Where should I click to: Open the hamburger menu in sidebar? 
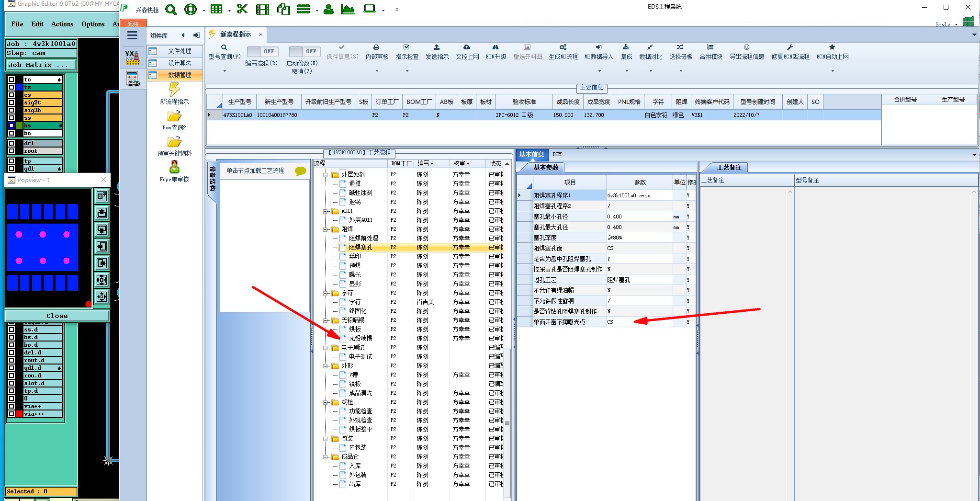coord(133,35)
